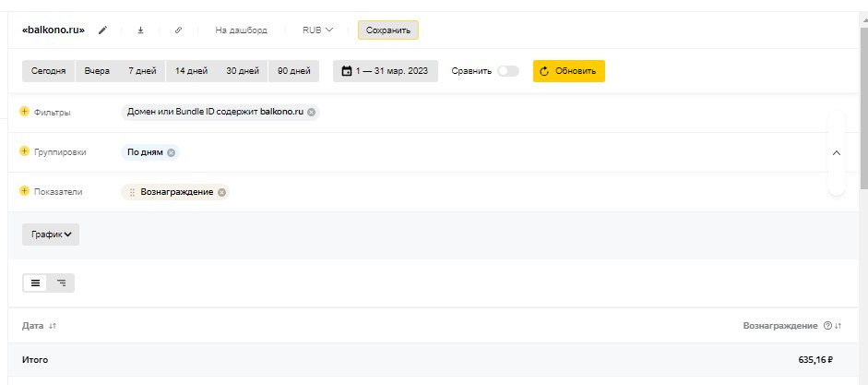Image resolution: width=868 pixels, height=385 pixels.
Task: Select the '7 дней' period tab
Action: pyautogui.click(x=142, y=71)
